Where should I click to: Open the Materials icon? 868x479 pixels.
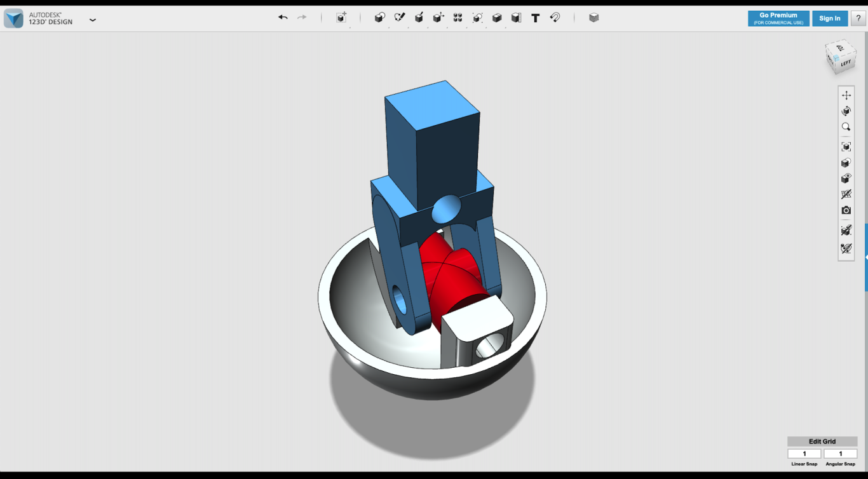pos(593,18)
